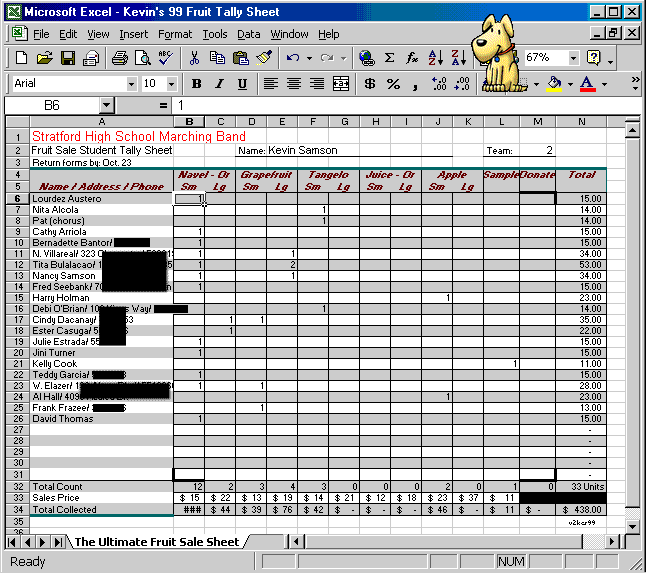Click the Cut scissors icon
The height and width of the screenshot is (574, 646).
pos(194,59)
